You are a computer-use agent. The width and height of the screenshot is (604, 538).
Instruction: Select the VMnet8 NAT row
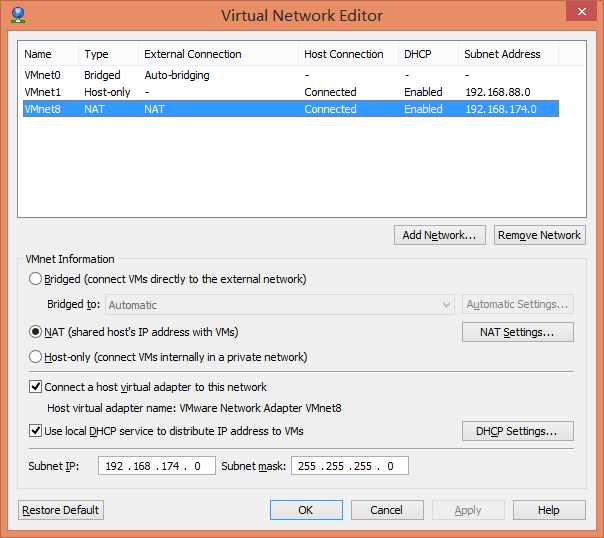tap(291, 109)
